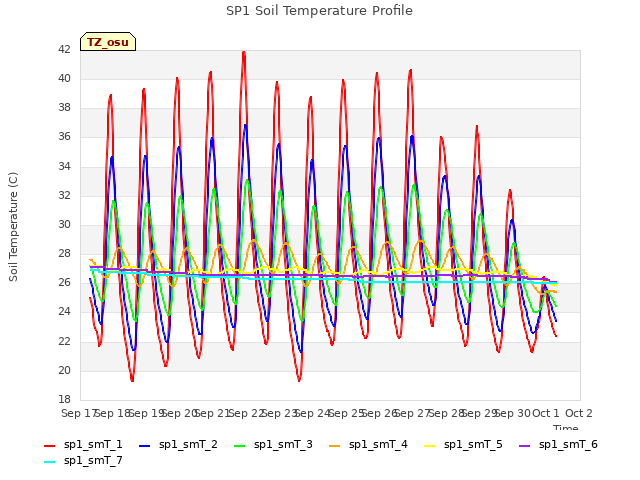Click the 18 y-axis tick label
640x480 pixels.
pyautogui.click(x=64, y=399)
